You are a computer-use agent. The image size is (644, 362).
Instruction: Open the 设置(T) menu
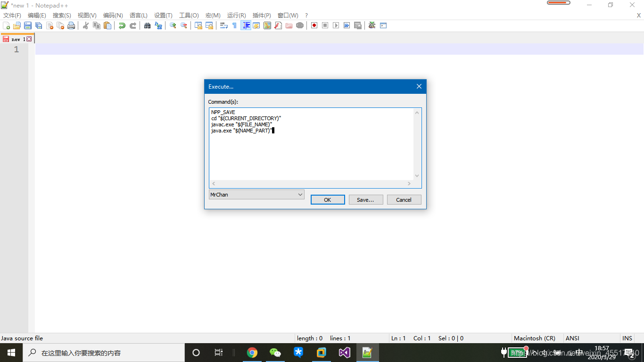pos(163,16)
